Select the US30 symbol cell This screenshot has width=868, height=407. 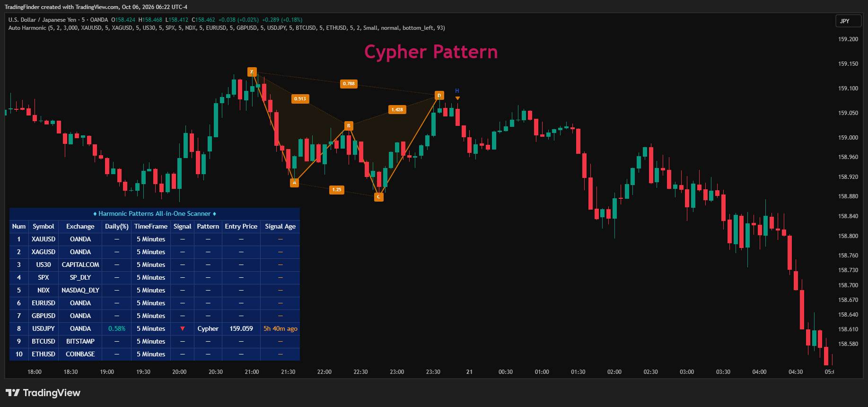coord(44,265)
